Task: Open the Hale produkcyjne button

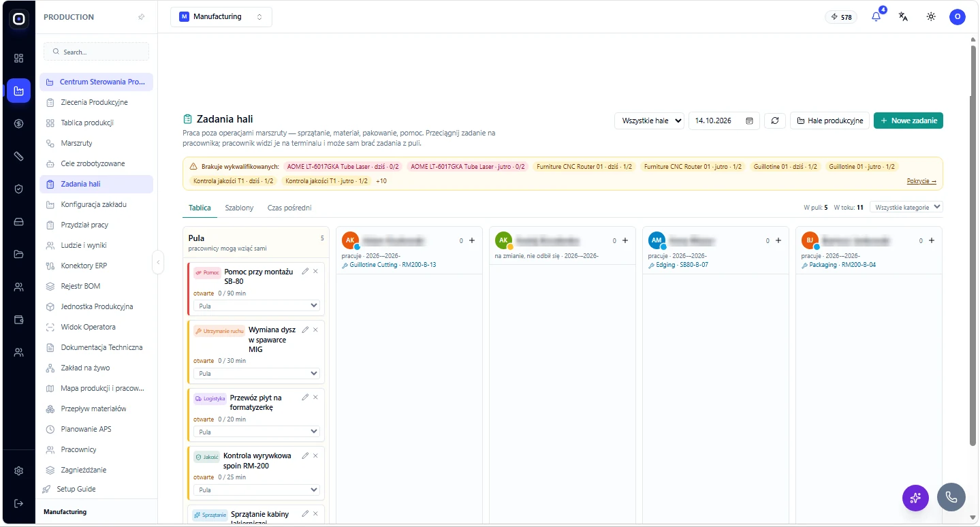Action: click(829, 121)
